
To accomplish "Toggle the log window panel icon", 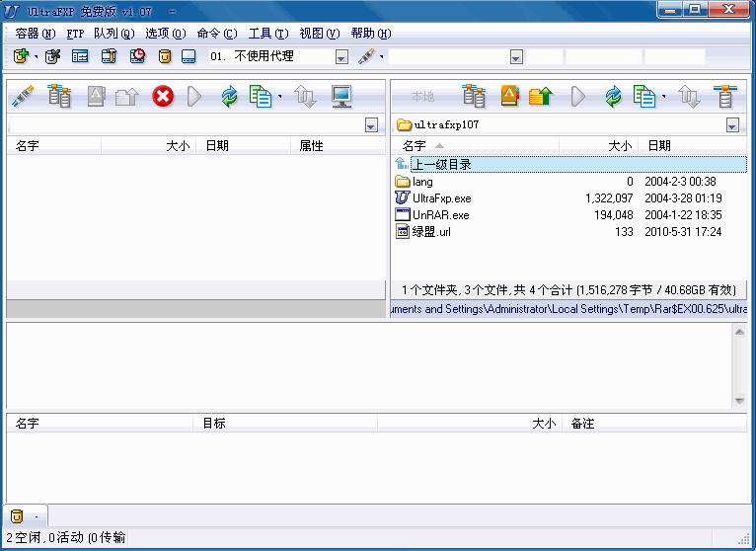I will [x=189, y=56].
